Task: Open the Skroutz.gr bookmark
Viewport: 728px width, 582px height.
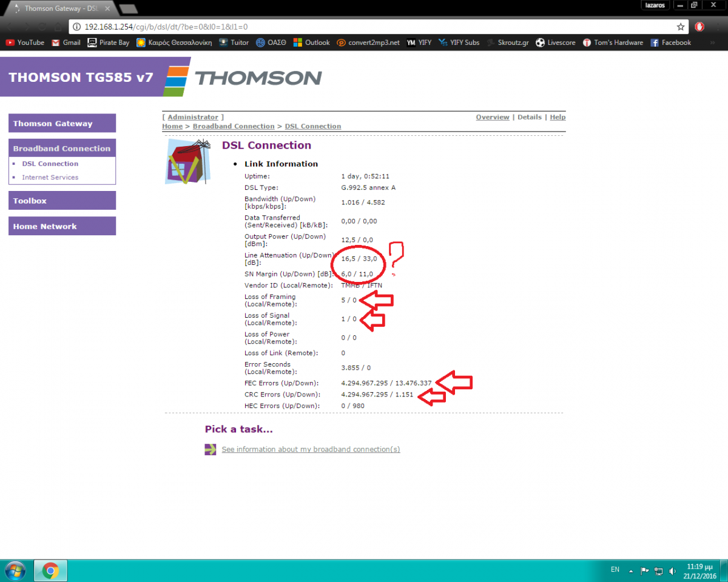Action: pyautogui.click(x=508, y=42)
